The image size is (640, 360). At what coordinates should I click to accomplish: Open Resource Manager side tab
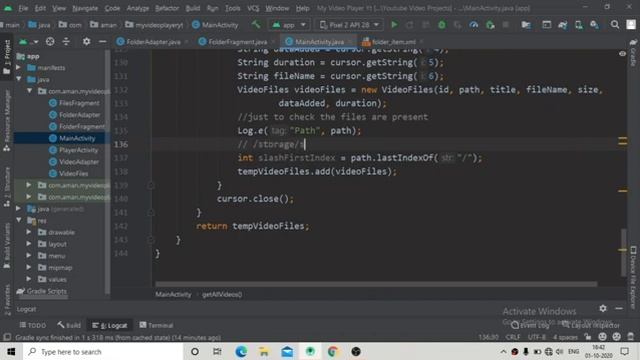[x=7, y=121]
